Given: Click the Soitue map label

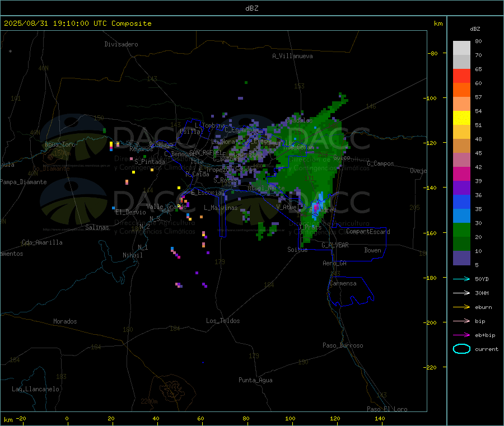Looking at the screenshot, I should point(297,250).
